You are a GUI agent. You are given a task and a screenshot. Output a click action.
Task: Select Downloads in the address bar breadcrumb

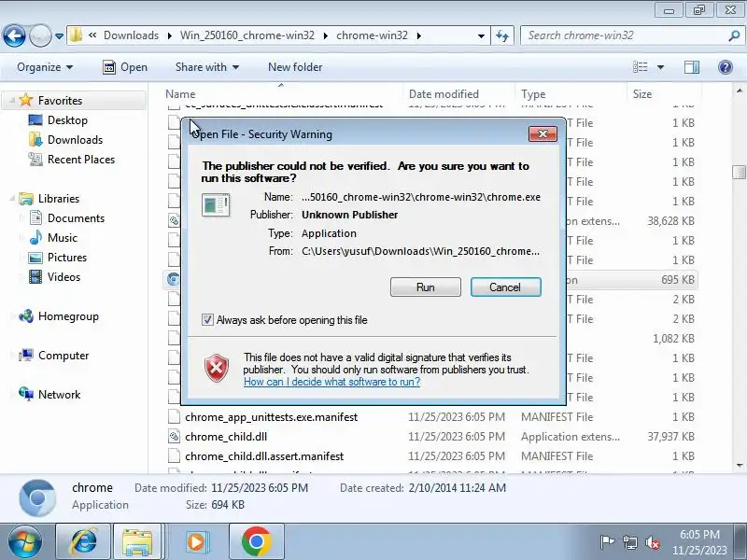point(131,35)
